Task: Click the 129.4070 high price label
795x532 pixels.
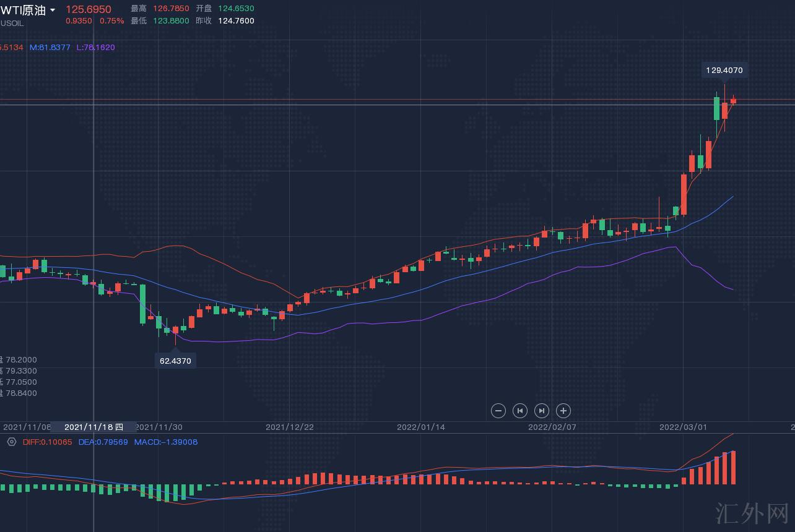Action: coord(724,71)
